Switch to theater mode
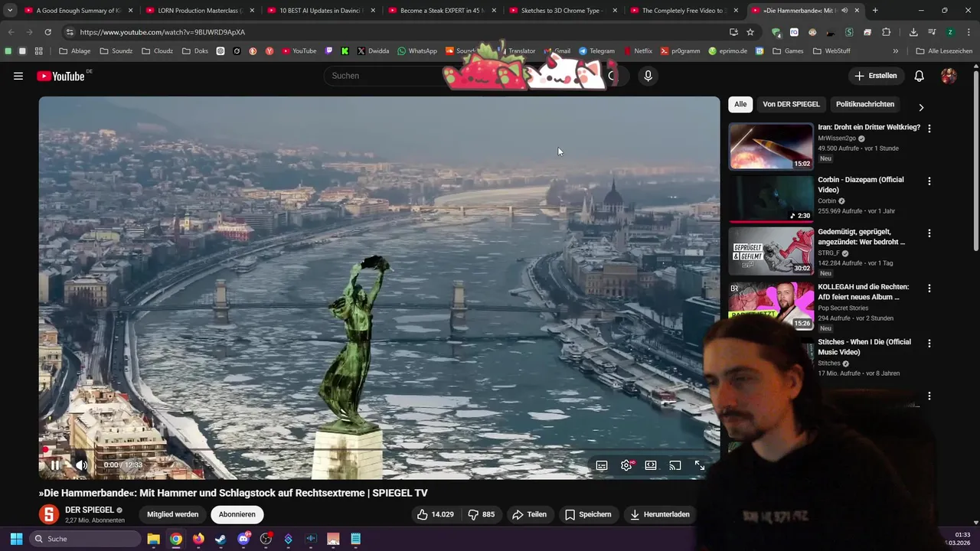Viewport: 980px width, 551px height. (x=651, y=465)
